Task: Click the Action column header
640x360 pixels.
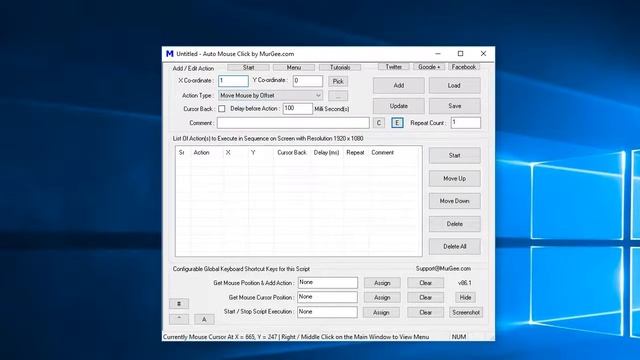Action: (x=202, y=153)
